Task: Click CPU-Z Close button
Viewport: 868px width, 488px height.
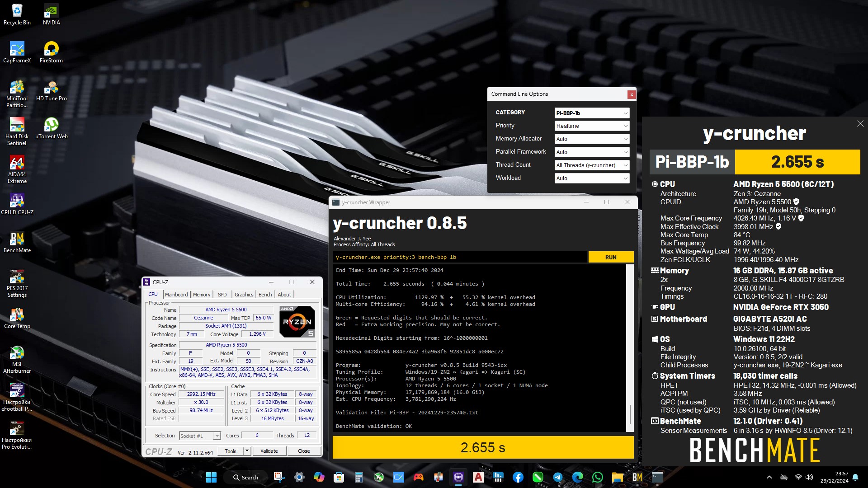Action: coord(304,451)
